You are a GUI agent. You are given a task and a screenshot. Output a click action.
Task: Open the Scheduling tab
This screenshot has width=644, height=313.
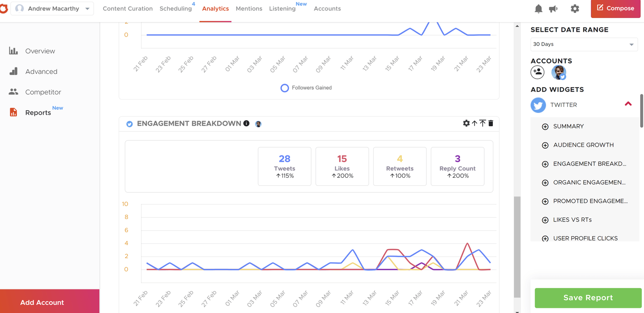coord(176,8)
